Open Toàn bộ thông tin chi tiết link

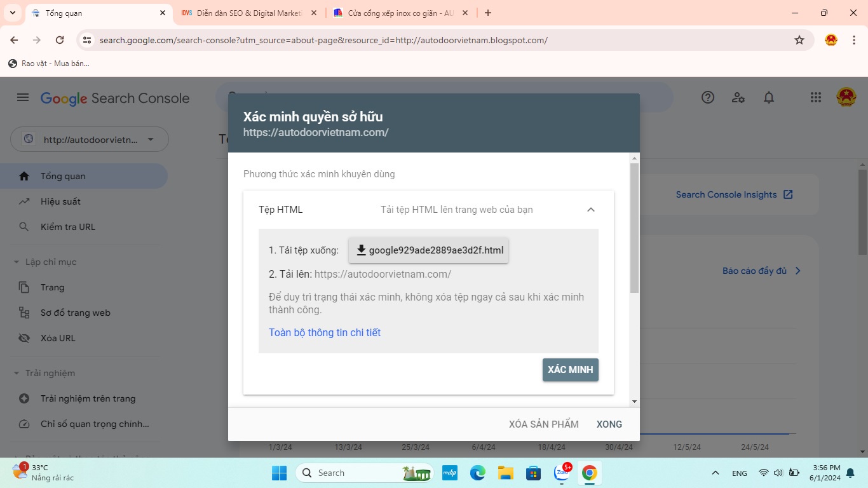(325, 332)
